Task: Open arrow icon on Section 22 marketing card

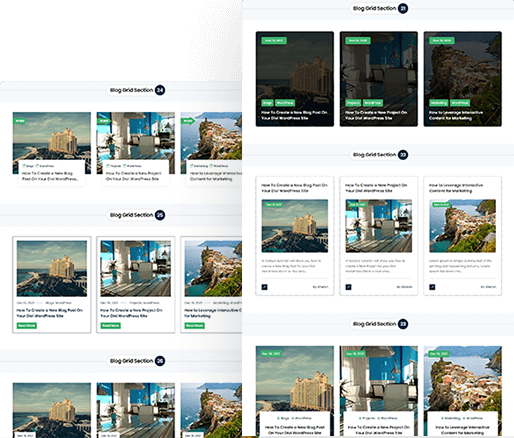Action: (x=432, y=287)
